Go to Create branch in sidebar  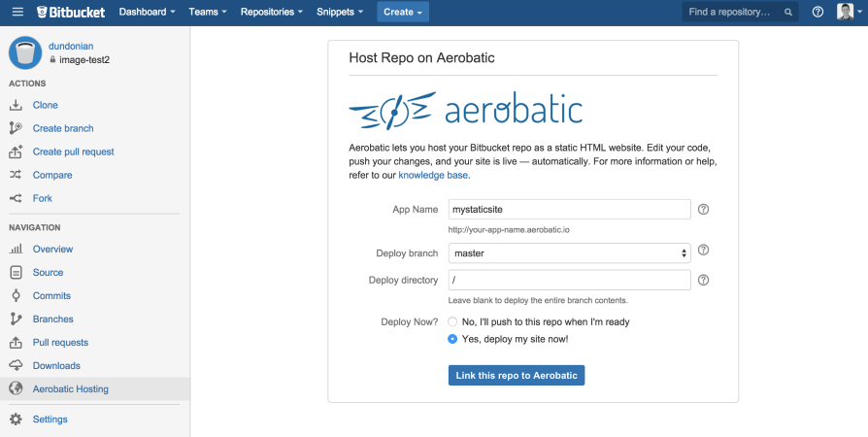pos(63,128)
